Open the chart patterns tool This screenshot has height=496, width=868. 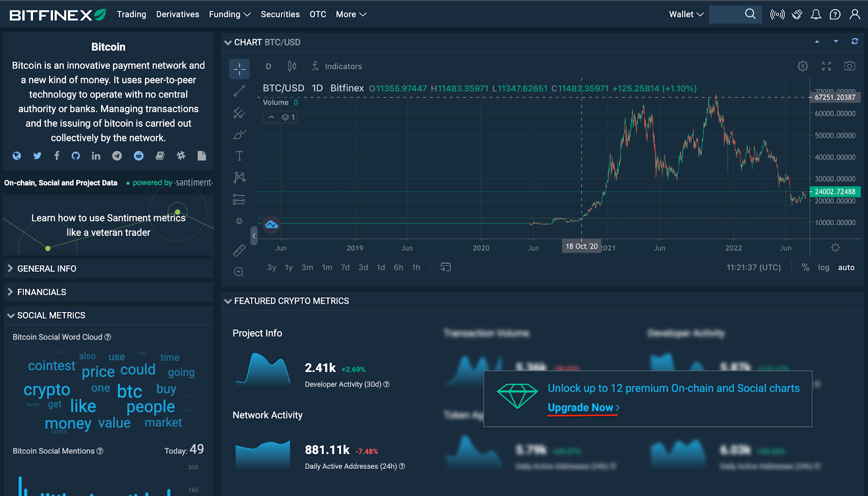click(239, 177)
